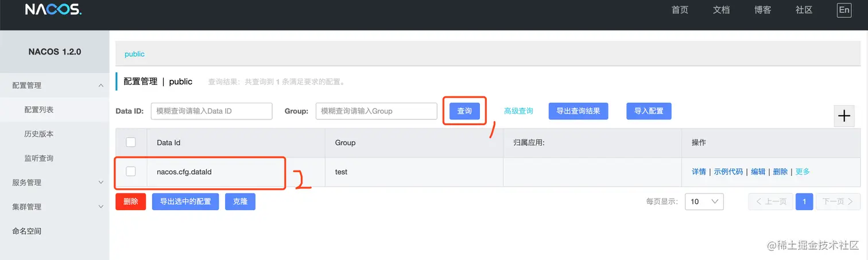Select 配置列表 in the sidebar
Screen dimensions: 868x260
(x=55, y=110)
